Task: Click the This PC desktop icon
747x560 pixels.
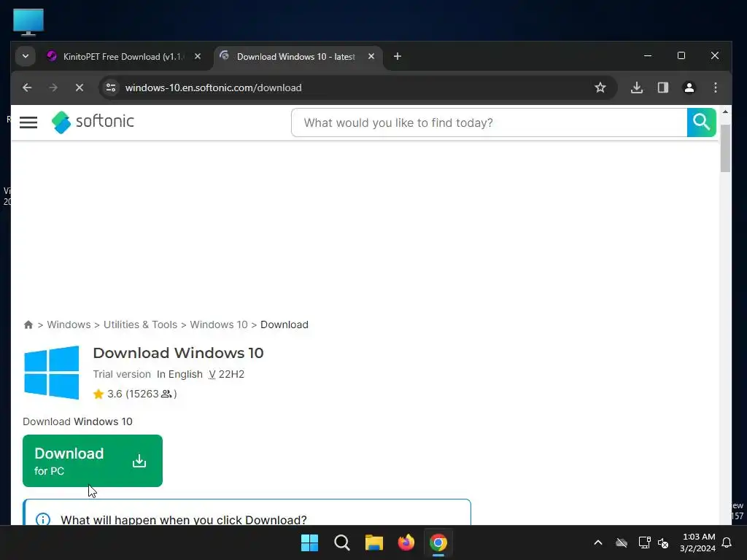Action: [x=28, y=22]
